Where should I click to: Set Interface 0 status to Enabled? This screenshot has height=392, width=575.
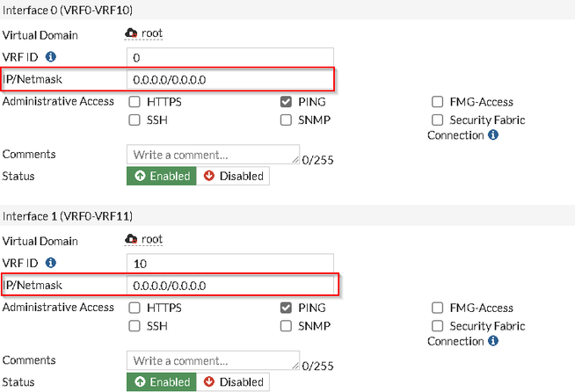coord(162,176)
